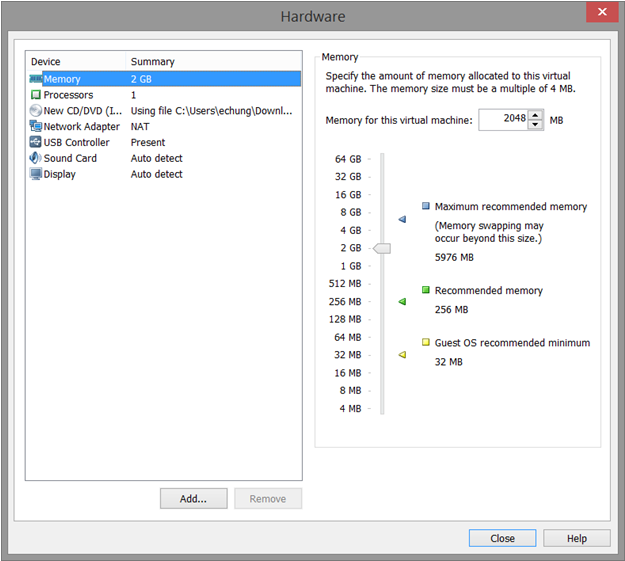Click the blue maximum recommended memory arrow

[x=402, y=219]
